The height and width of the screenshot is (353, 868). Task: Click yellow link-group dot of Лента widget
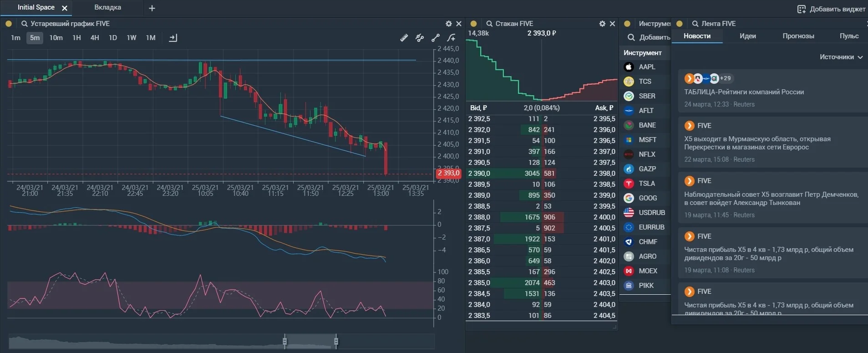[680, 24]
